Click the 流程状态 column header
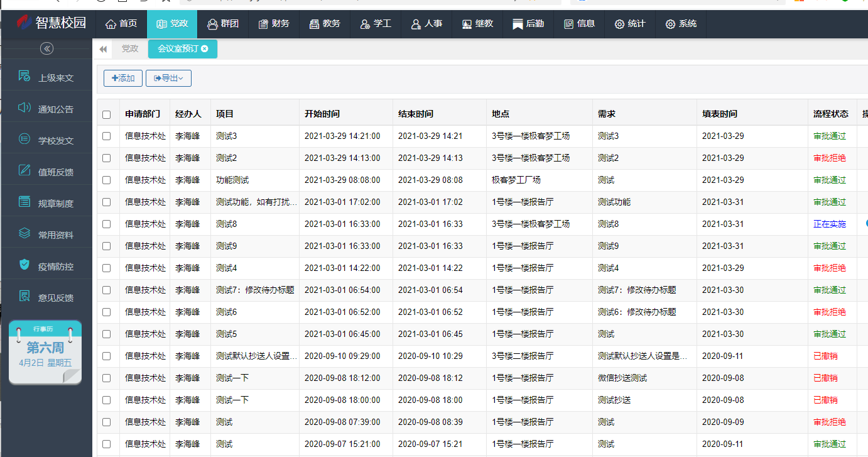 (x=831, y=114)
